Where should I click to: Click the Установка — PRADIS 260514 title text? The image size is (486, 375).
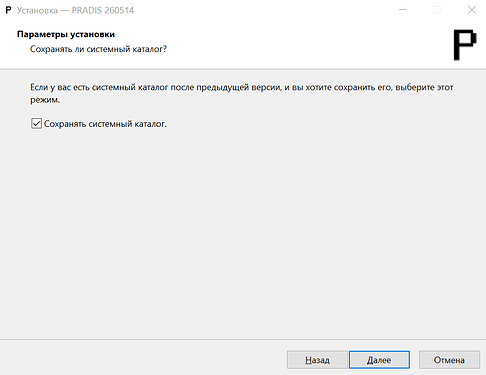tap(75, 10)
